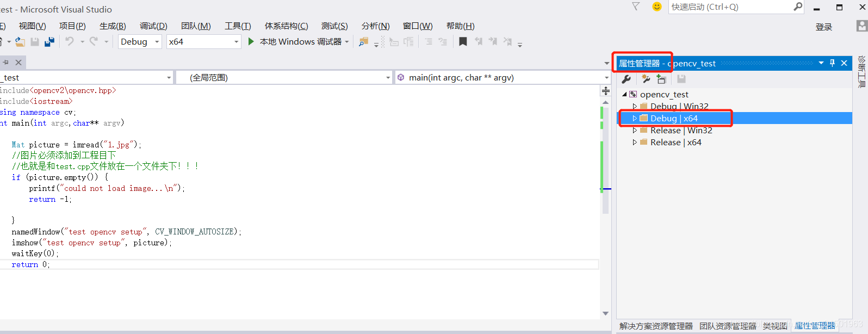
Task: Open the 调试(D) menu
Action: coord(153,26)
